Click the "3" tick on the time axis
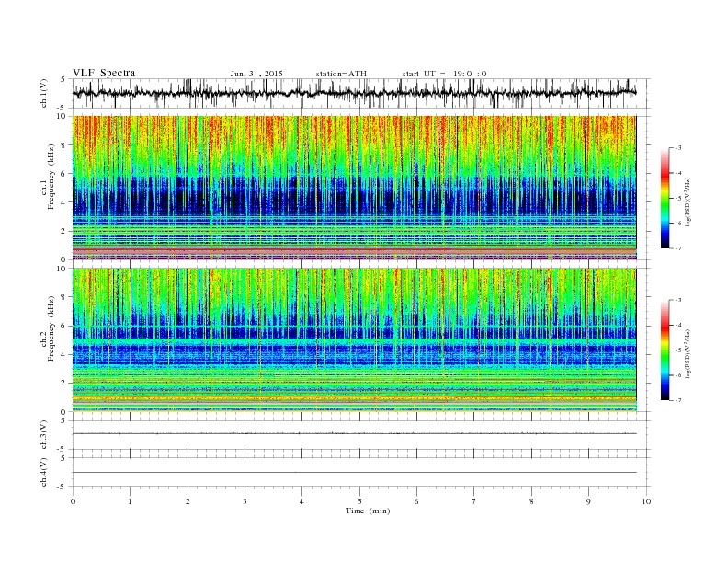 245,501
